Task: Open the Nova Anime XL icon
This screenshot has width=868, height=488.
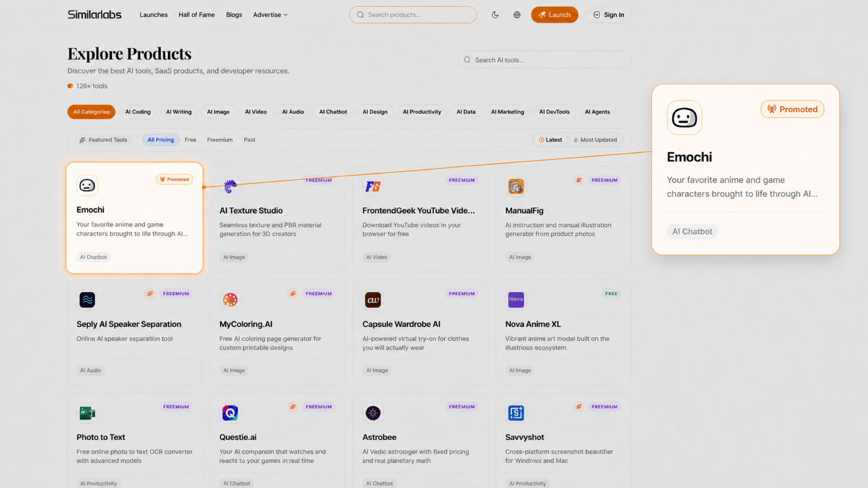Action: coord(516,300)
